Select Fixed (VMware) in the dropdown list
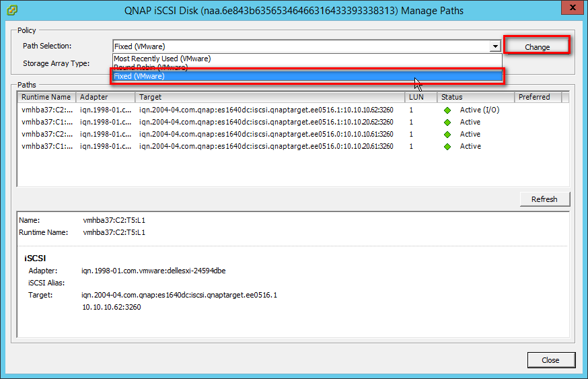The width and height of the screenshot is (588, 379). coord(139,77)
